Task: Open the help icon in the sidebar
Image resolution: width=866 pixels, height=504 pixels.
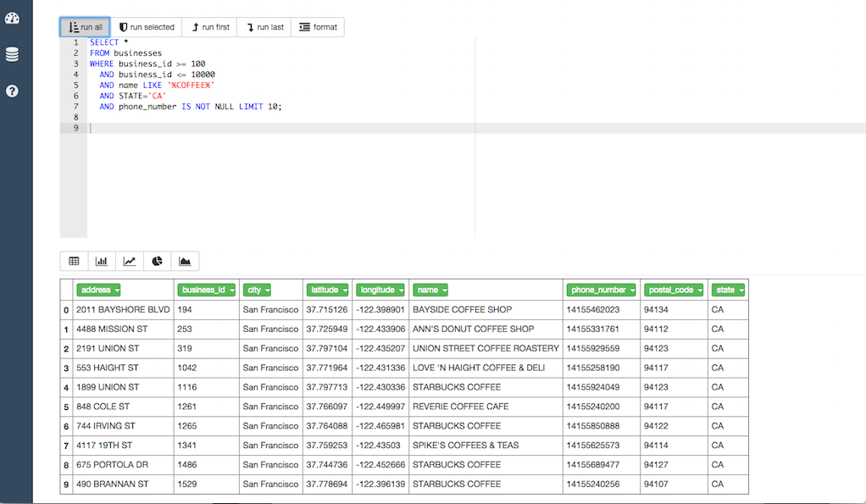Action: pyautogui.click(x=12, y=90)
